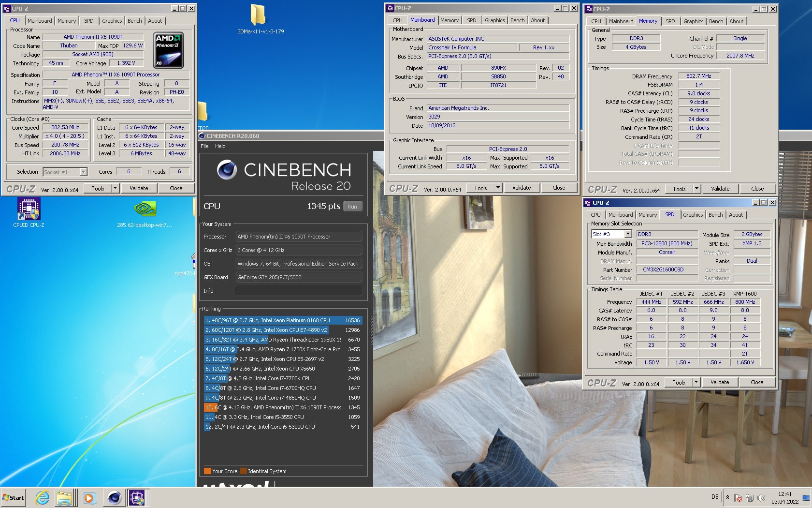Click Validate in the CPU-Z CPU window
The height and width of the screenshot is (508, 812).
click(x=139, y=188)
